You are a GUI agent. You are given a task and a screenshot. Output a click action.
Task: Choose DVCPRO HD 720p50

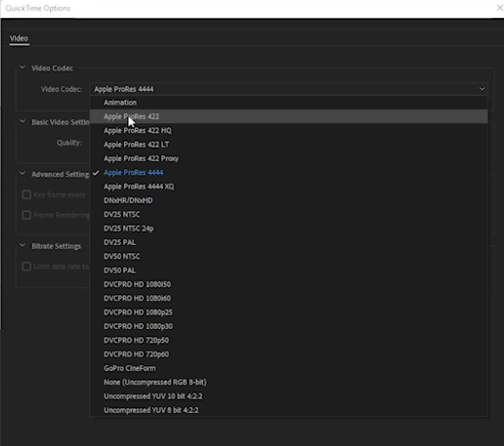288,340
